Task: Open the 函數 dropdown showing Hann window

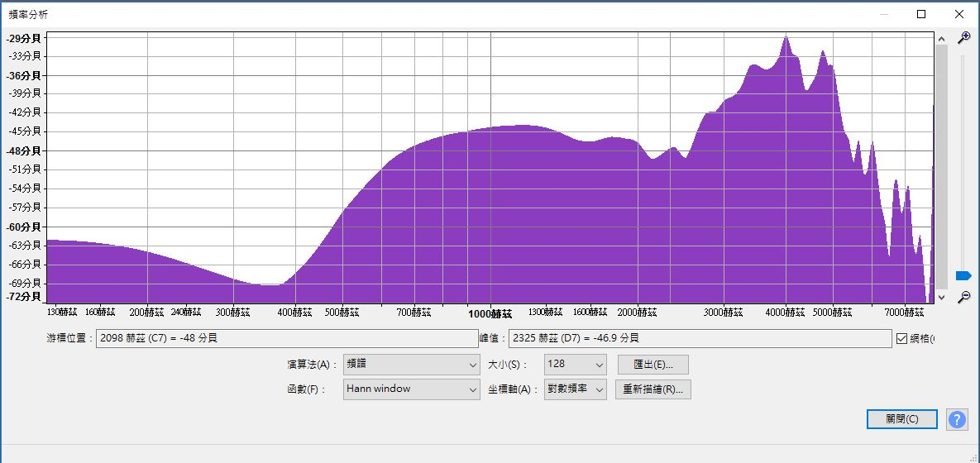Action: (x=411, y=389)
